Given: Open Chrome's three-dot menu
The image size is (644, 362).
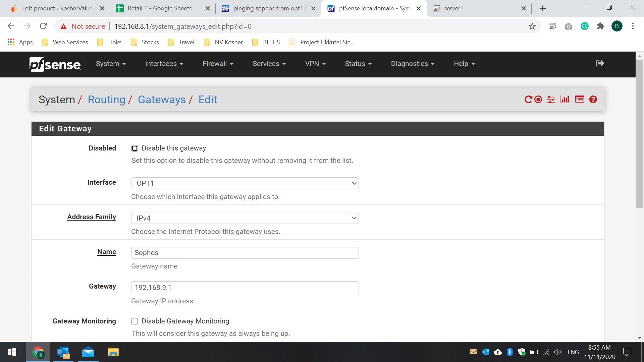Looking at the screenshot, I should tap(633, 26).
